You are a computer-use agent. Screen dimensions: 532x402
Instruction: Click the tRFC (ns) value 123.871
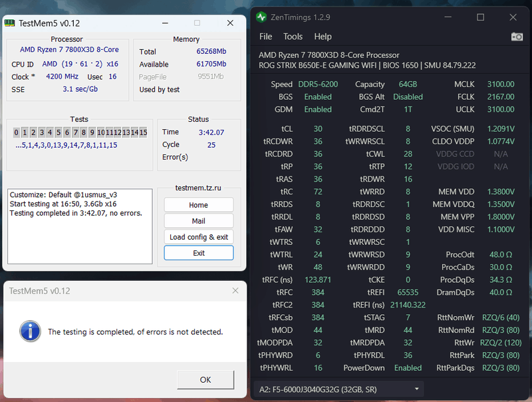[x=318, y=280]
